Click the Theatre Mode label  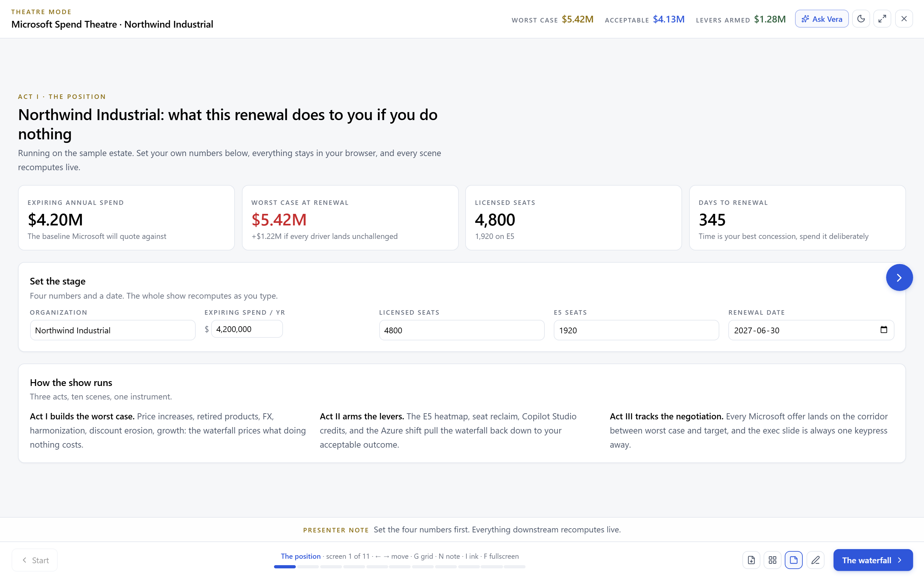coord(42,12)
